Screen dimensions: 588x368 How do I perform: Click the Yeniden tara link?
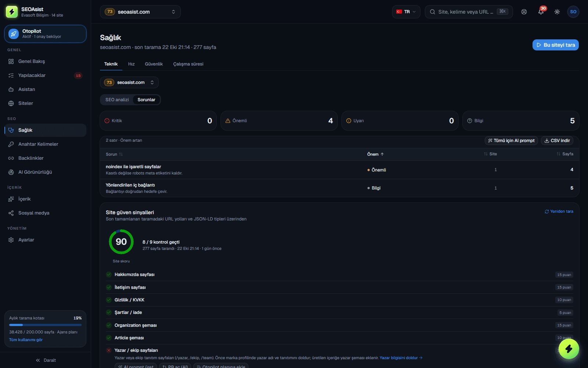point(559,212)
